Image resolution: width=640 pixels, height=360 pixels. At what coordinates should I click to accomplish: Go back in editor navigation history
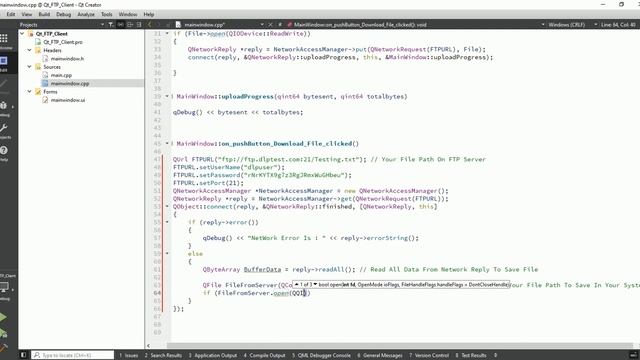(x=150, y=24)
